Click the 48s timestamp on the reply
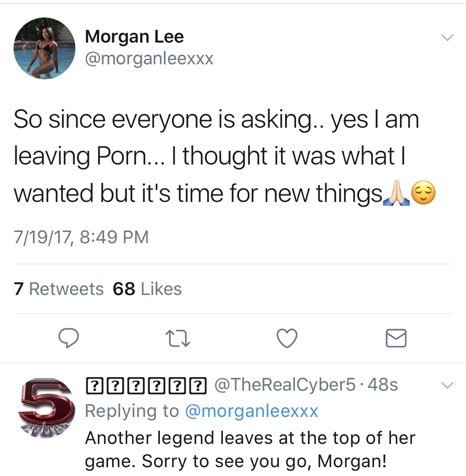Screen dimensions: 466x476 point(383,385)
